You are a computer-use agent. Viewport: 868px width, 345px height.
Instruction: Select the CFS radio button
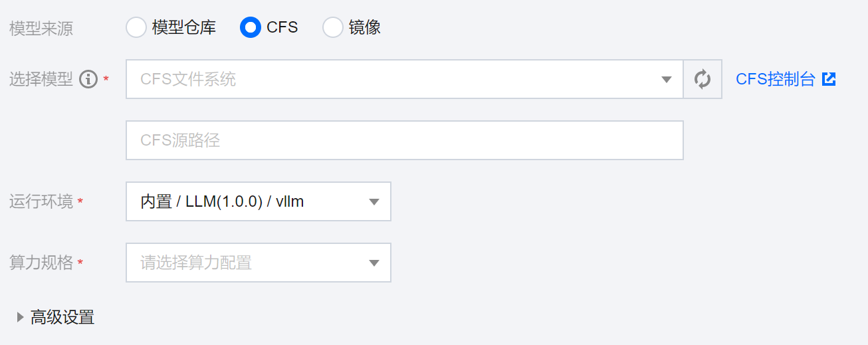250,27
